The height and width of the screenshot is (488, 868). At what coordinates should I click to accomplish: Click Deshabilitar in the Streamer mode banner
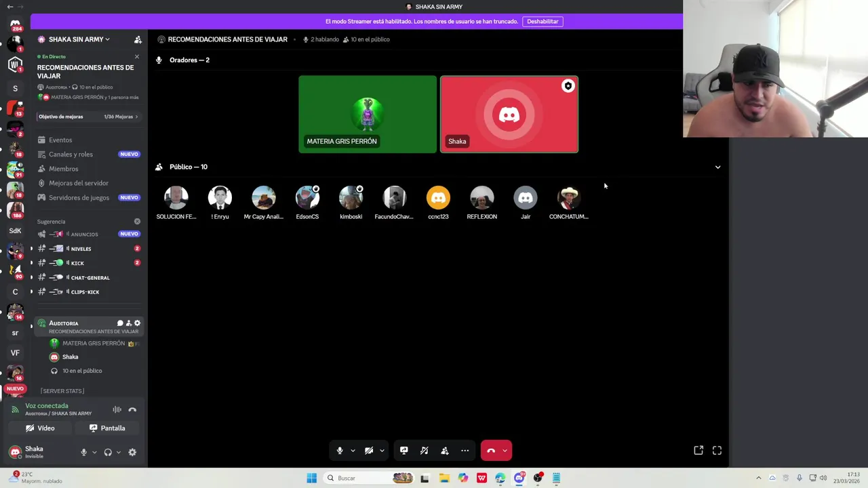tap(542, 21)
